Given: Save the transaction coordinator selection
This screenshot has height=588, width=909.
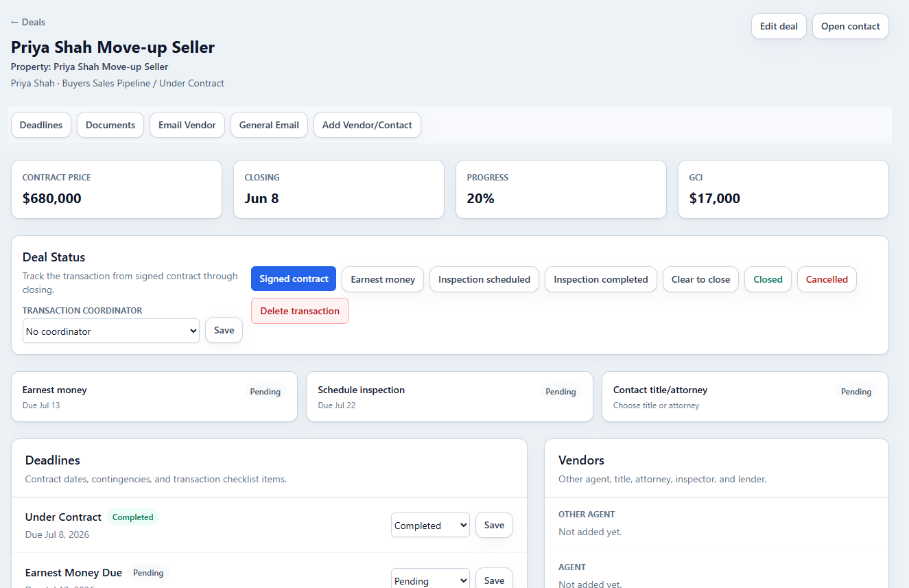Looking at the screenshot, I should (x=224, y=330).
